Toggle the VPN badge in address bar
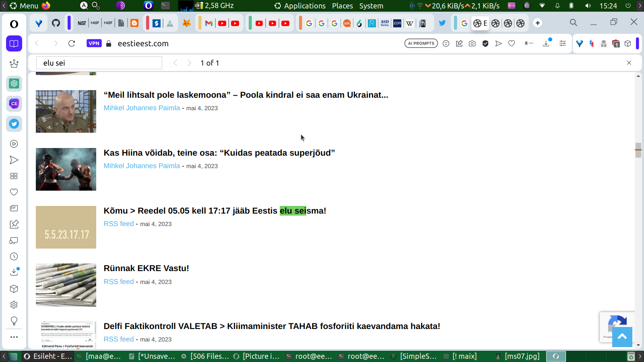The image size is (644, 362). (x=94, y=43)
